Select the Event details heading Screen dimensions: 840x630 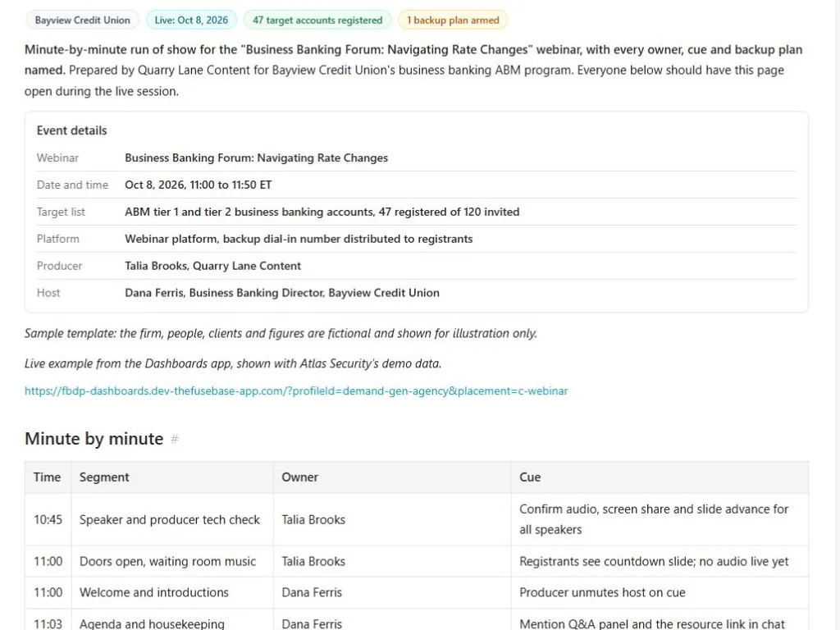72,130
